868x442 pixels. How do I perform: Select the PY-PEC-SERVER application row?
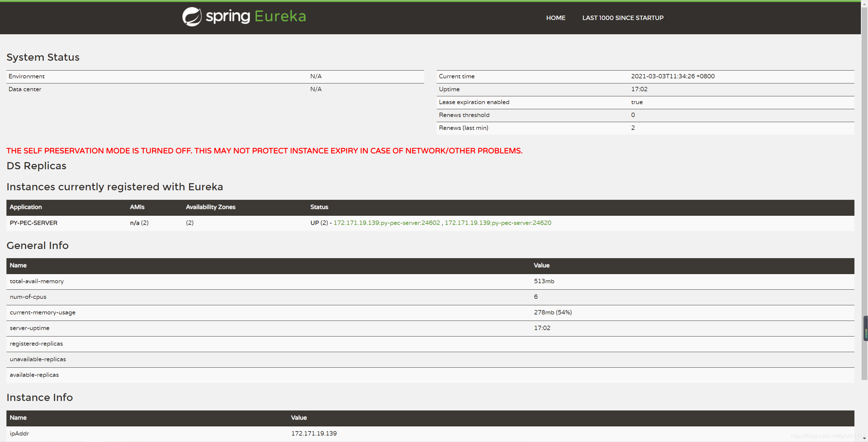pos(33,223)
